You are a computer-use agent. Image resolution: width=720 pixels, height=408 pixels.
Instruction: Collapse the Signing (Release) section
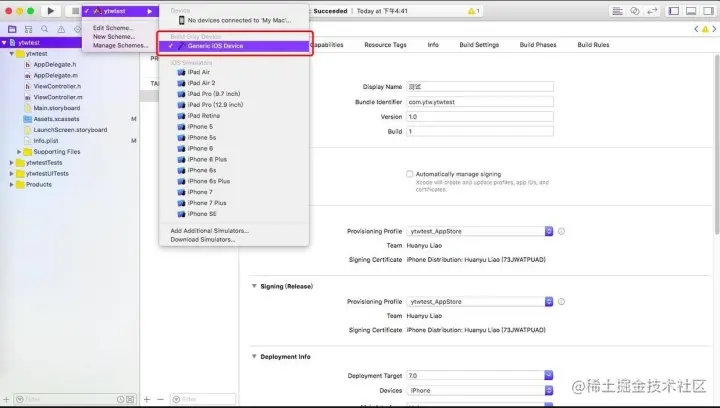pos(254,286)
